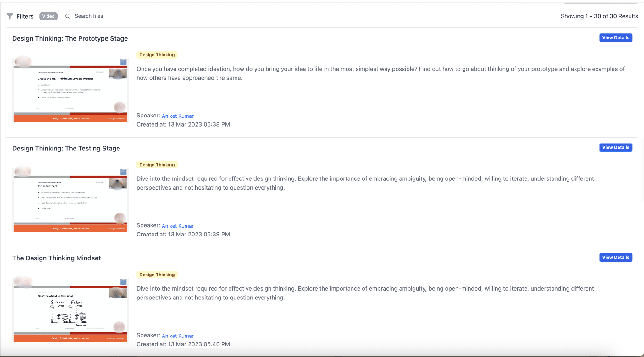Screen dimensions: 644x357
Task: Click Aniket Kumar speaker link, Mindset video
Action: 178,336
